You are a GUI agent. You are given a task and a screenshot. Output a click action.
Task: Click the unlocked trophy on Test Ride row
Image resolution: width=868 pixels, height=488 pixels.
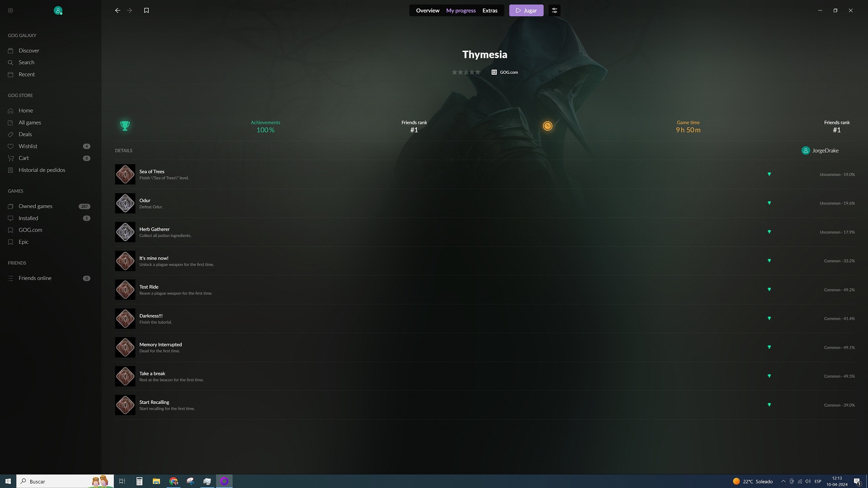pyautogui.click(x=769, y=289)
